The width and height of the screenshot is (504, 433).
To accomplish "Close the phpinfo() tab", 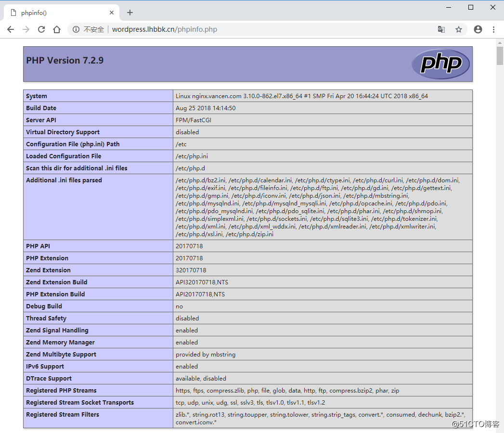I will click(x=112, y=13).
